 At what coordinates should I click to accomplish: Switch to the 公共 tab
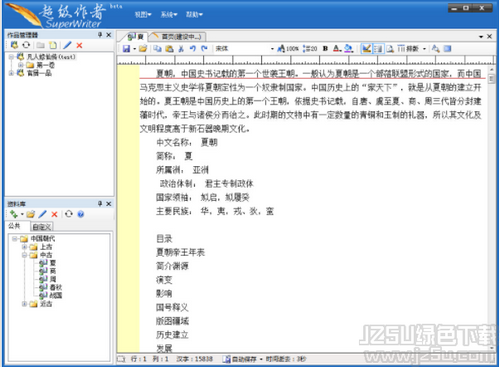14,226
